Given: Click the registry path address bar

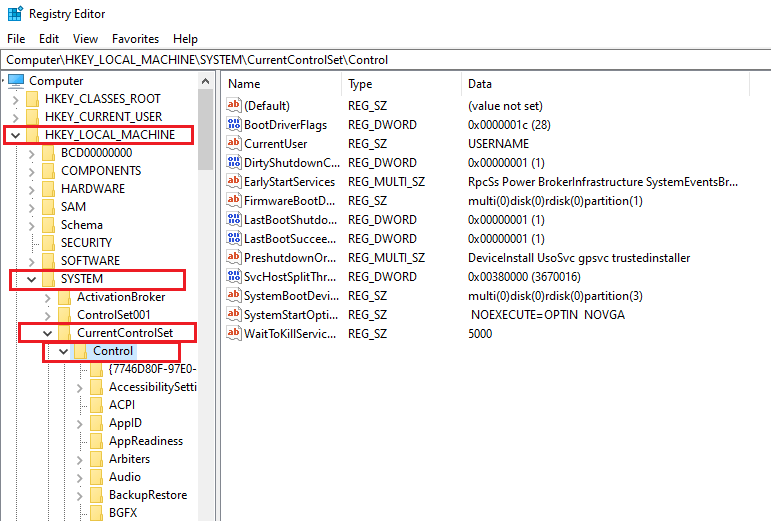Looking at the screenshot, I should click(385, 60).
